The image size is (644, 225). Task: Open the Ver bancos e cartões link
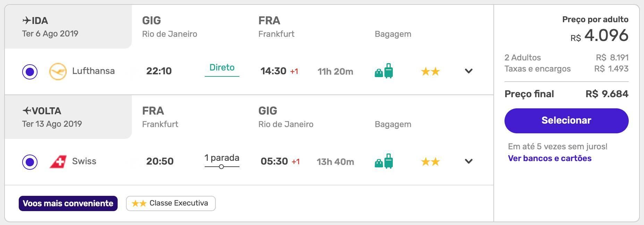tap(550, 158)
